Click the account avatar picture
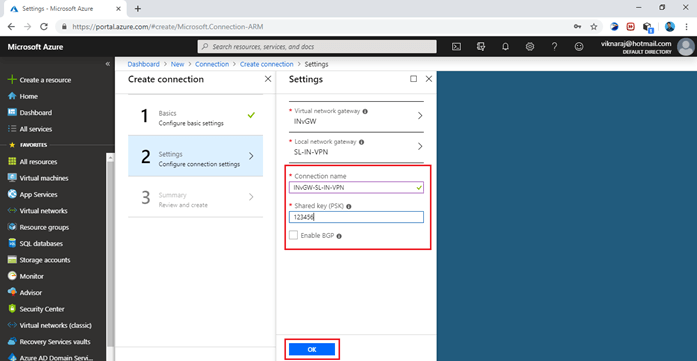Screen dimensions: 697x361 pyautogui.click(x=686, y=47)
